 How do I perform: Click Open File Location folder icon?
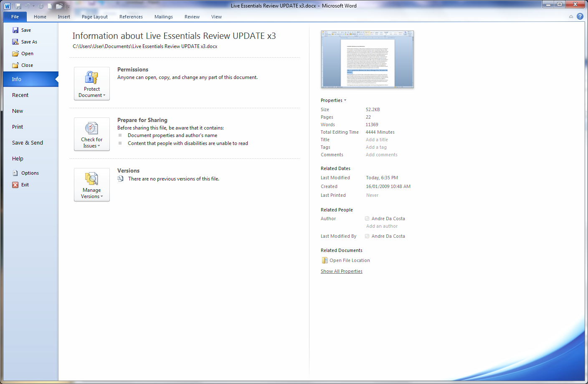[x=324, y=260]
